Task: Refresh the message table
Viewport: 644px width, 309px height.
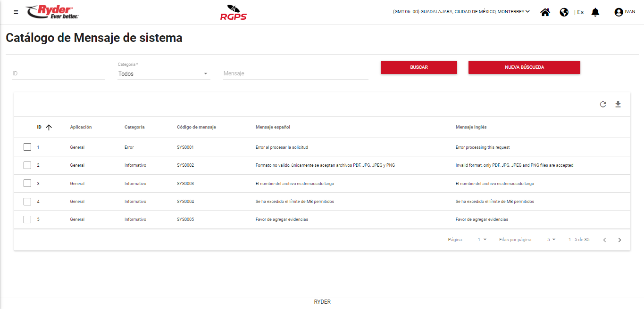Action: [603, 105]
